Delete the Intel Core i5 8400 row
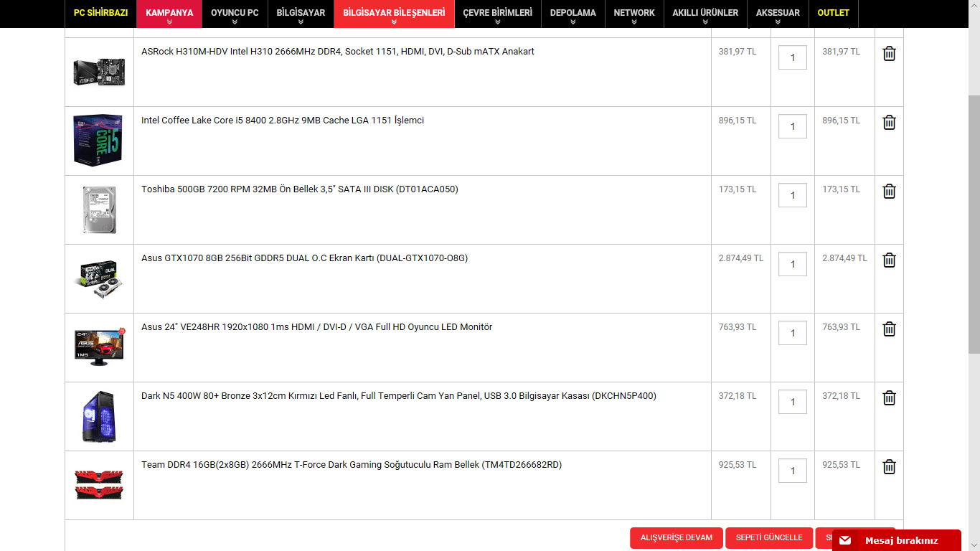This screenshot has height=551, width=980. tap(889, 123)
